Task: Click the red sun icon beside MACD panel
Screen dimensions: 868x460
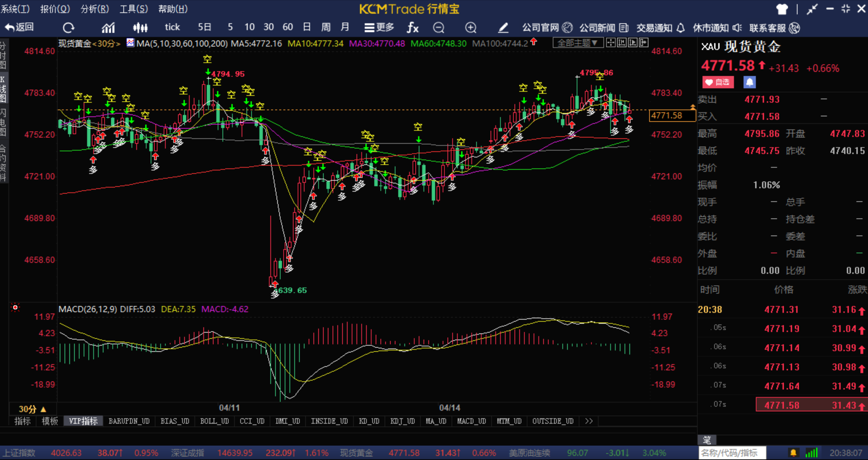Action: point(15,308)
